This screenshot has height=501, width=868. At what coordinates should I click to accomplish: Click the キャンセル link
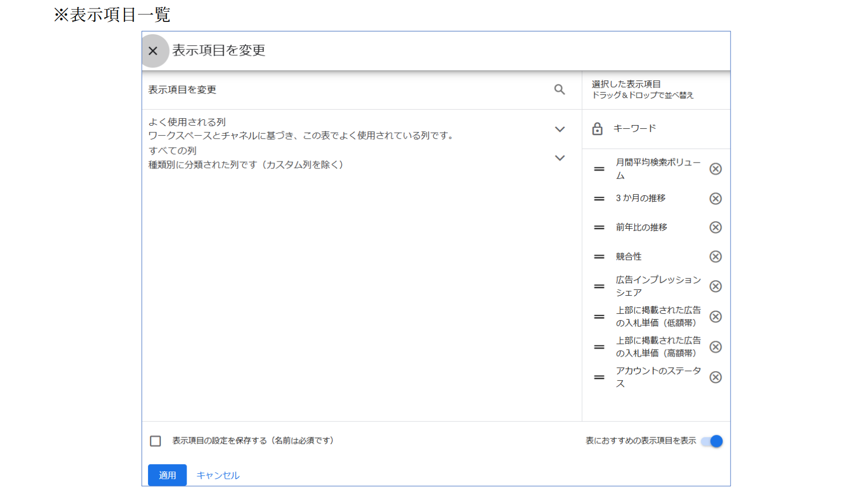pos(218,475)
